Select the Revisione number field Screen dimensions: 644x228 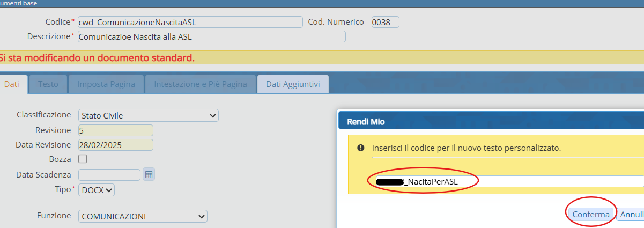pyautogui.click(x=115, y=130)
